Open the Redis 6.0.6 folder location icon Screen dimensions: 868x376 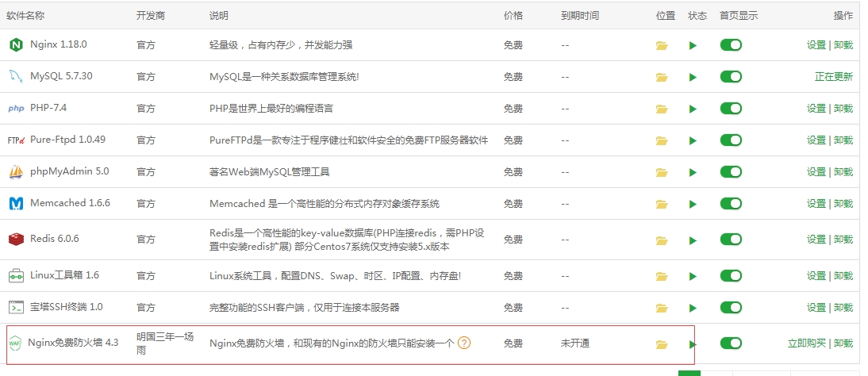tap(662, 240)
